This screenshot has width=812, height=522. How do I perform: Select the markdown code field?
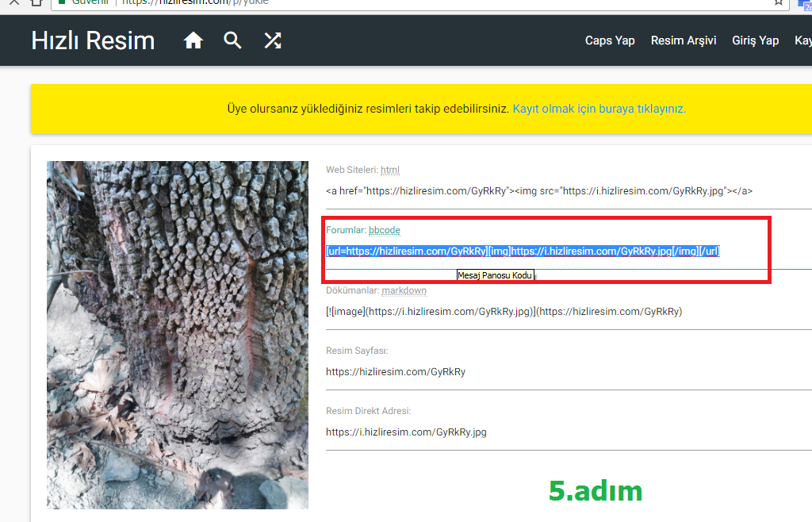[x=569, y=312]
